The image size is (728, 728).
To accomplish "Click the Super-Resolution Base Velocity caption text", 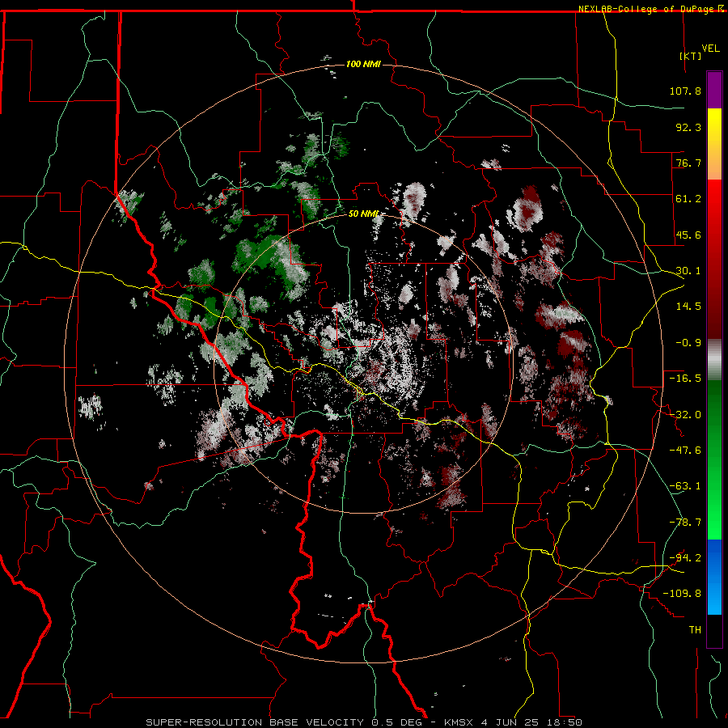I will [255, 722].
